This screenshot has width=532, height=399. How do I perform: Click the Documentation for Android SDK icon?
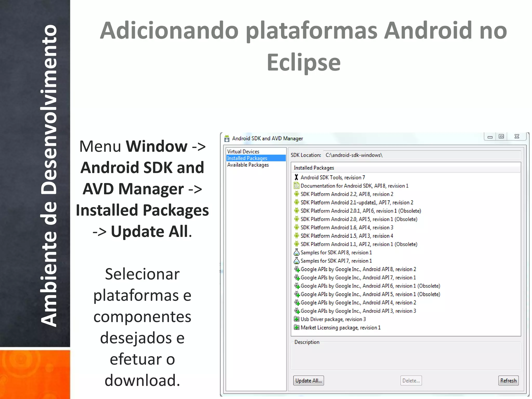[296, 186]
